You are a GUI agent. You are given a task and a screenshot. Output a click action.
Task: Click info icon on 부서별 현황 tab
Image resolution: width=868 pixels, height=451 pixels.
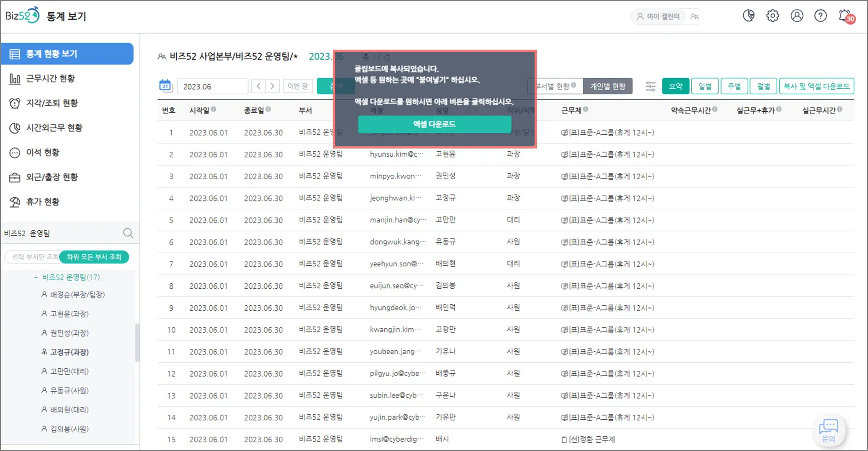574,85
